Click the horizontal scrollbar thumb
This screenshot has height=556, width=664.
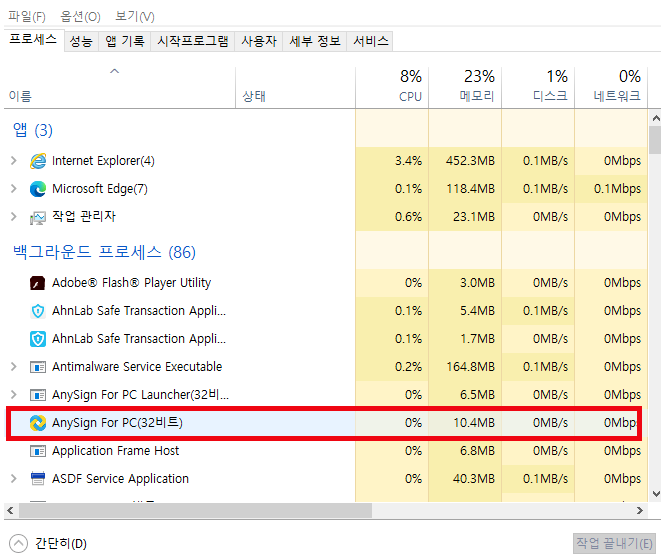click(195, 511)
